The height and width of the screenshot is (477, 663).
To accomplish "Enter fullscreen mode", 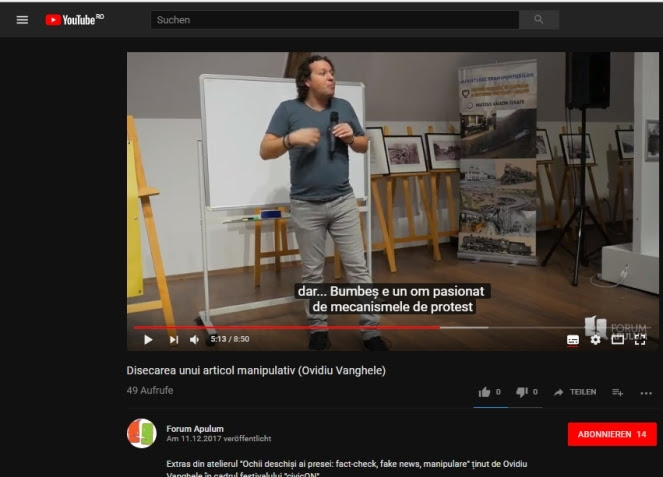I will [x=640, y=340].
